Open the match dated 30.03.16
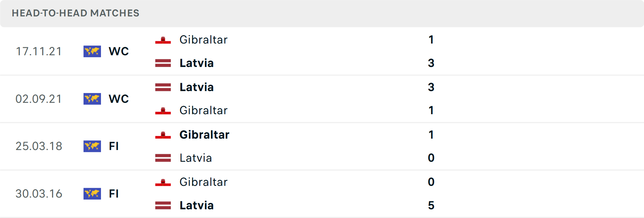Viewport: 644px width, 218px height. (x=39, y=194)
